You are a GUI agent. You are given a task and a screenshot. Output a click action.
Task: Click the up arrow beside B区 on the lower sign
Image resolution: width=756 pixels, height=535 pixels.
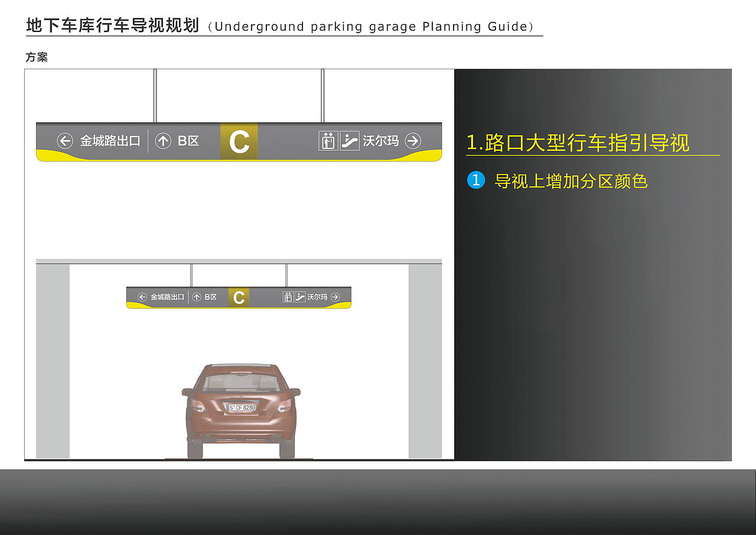tap(197, 297)
